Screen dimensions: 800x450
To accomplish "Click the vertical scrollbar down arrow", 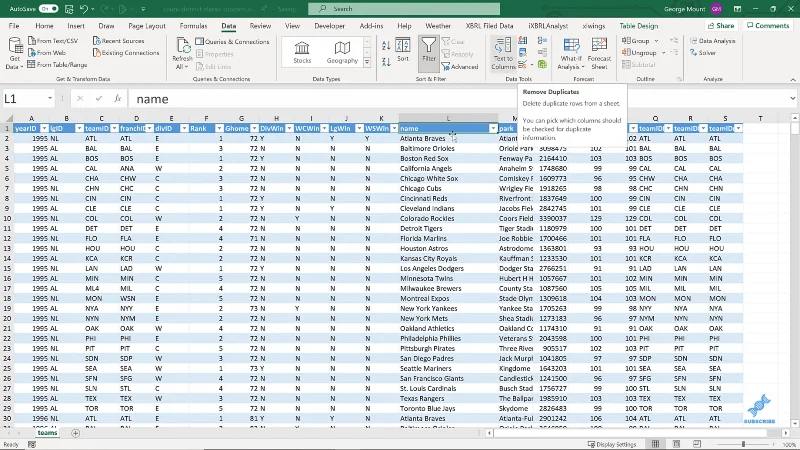I will (x=794, y=423).
